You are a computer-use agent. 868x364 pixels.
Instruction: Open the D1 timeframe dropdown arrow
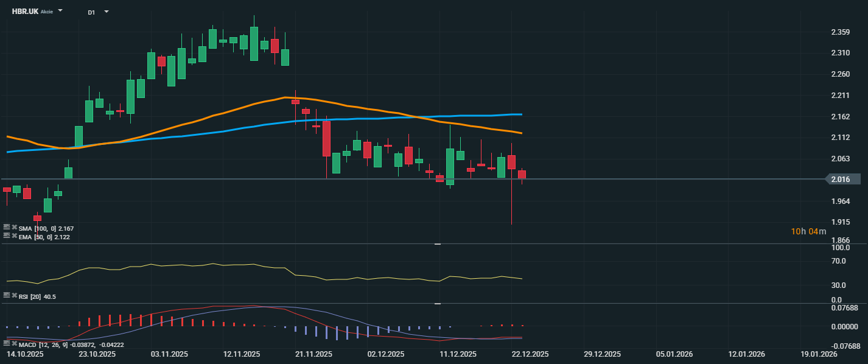tap(107, 11)
